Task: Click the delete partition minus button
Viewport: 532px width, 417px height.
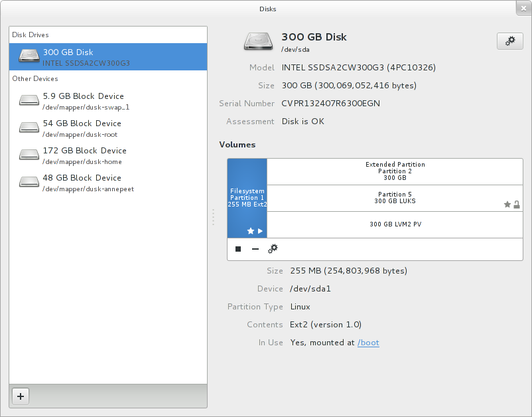Action: coord(255,249)
